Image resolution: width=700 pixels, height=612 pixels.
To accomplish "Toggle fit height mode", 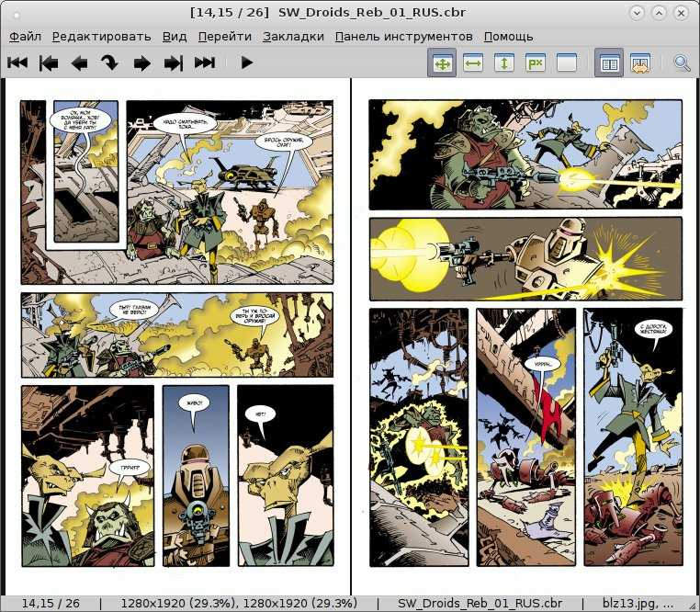I will click(504, 63).
